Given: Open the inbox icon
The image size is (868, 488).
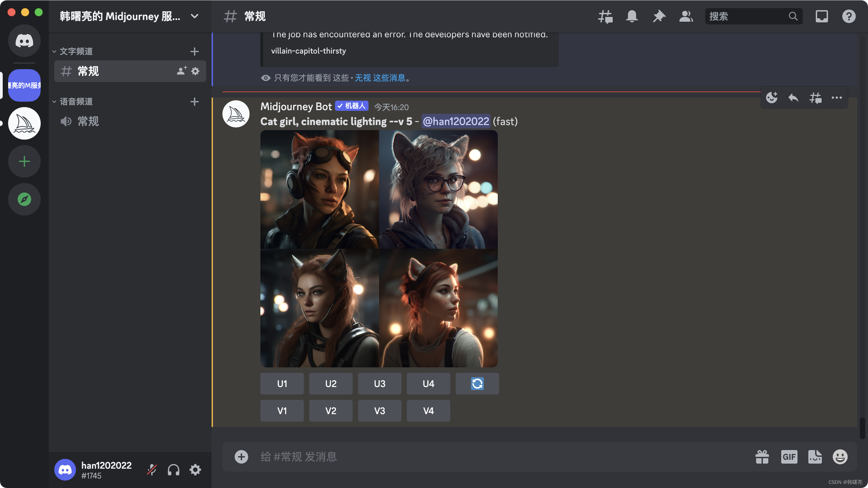Looking at the screenshot, I should 822,16.
